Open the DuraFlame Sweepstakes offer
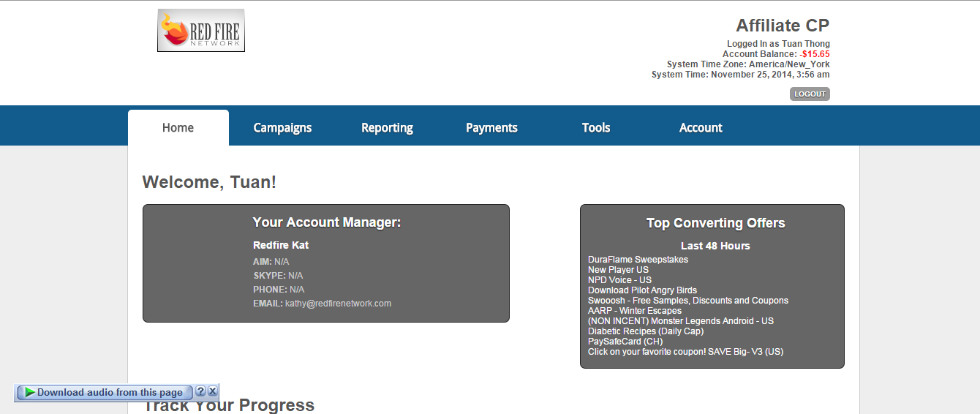 point(638,260)
